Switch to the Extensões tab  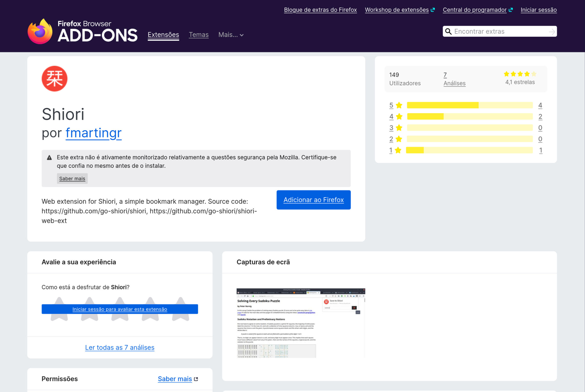point(163,35)
